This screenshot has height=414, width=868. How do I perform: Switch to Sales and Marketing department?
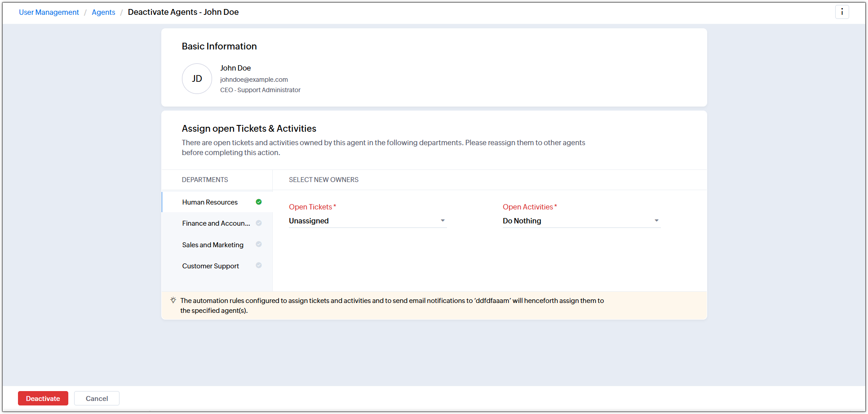pos(217,245)
